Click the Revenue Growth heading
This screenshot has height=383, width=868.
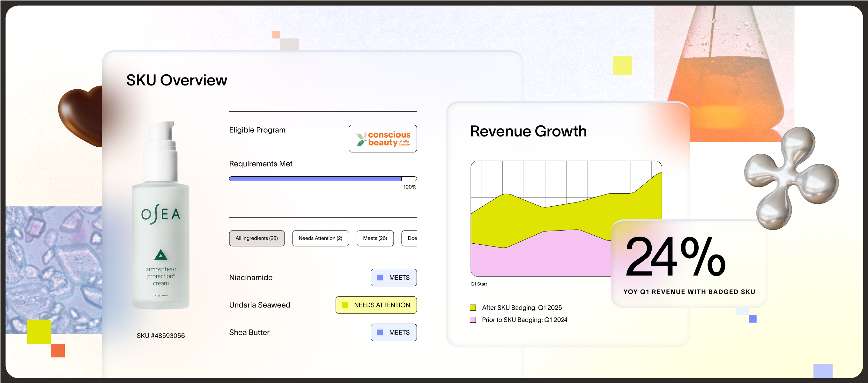(x=528, y=131)
